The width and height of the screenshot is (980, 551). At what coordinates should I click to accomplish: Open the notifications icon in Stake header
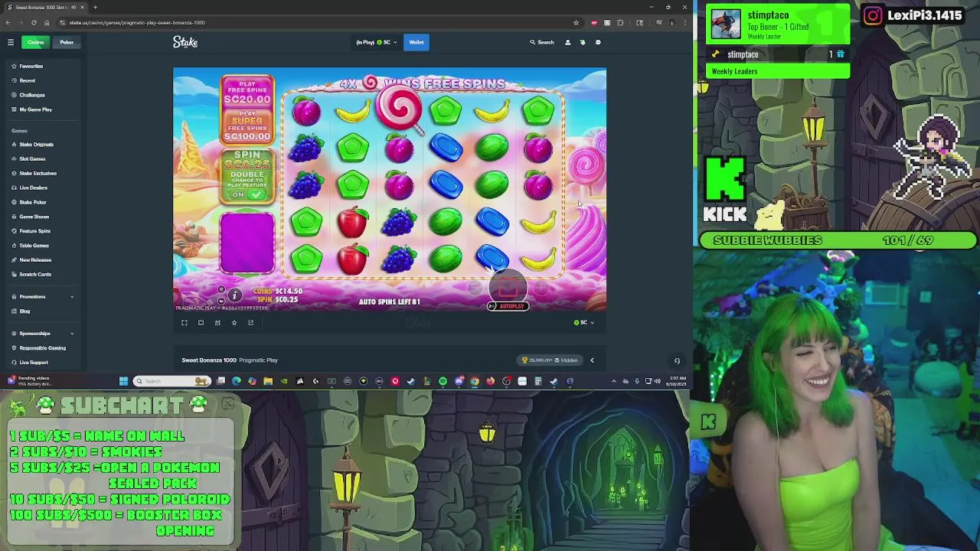583,42
